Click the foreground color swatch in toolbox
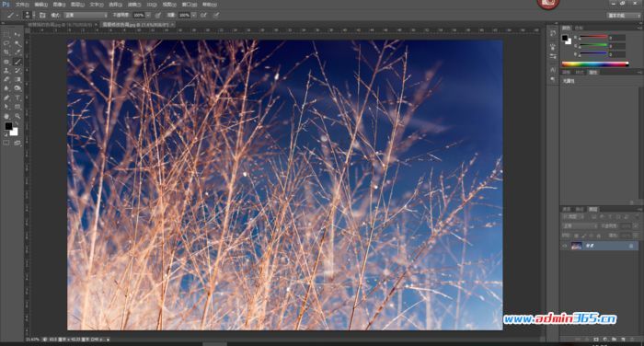 click(x=8, y=126)
